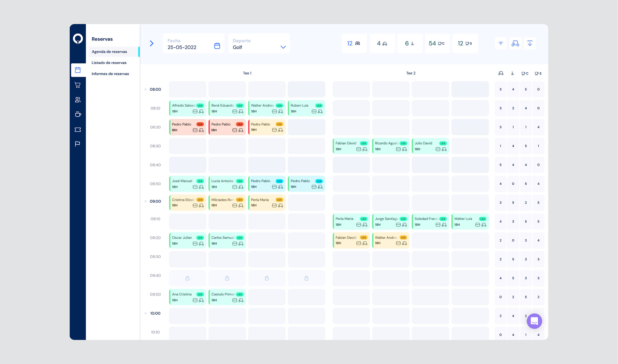Image resolution: width=618 pixels, height=364 pixels.
Task: Open the users sidebar icon
Action: coord(78,100)
